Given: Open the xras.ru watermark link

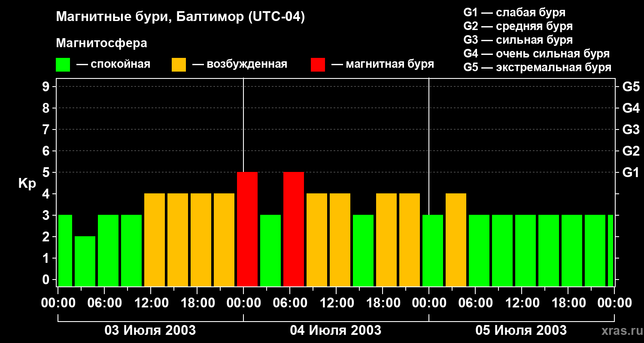Looking at the screenshot, I should tap(622, 331).
